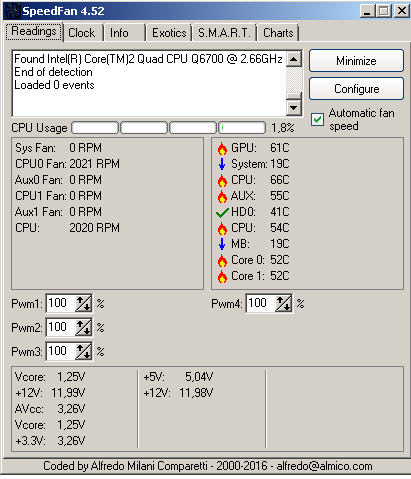411x479 pixels.
Task: Click the blue arrow beside System 19C
Action: [x=222, y=164]
